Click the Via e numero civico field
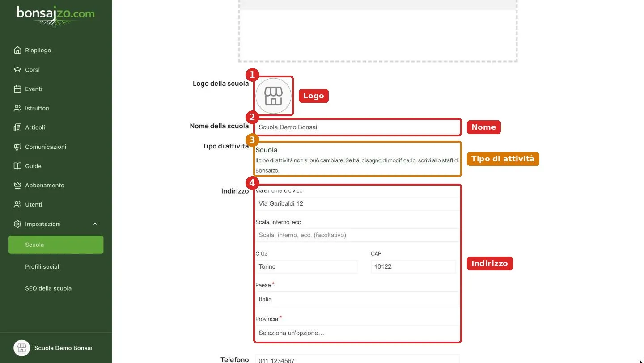Viewport: 644px width, 363px height. (357, 203)
